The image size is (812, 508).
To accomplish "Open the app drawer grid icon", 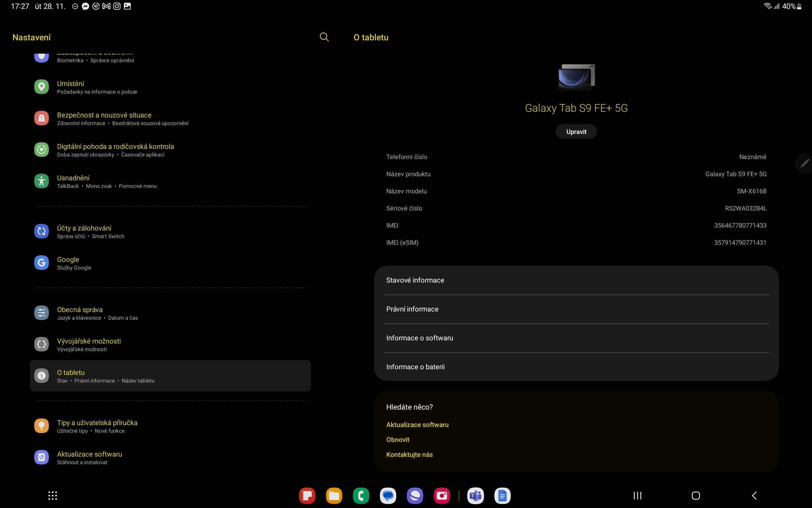I will pos(53,496).
